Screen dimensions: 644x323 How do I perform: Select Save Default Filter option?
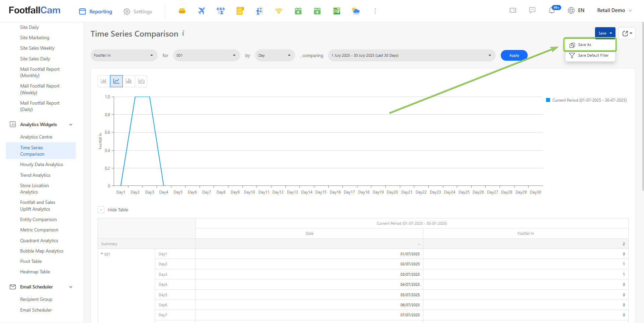[x=593, y=56]
